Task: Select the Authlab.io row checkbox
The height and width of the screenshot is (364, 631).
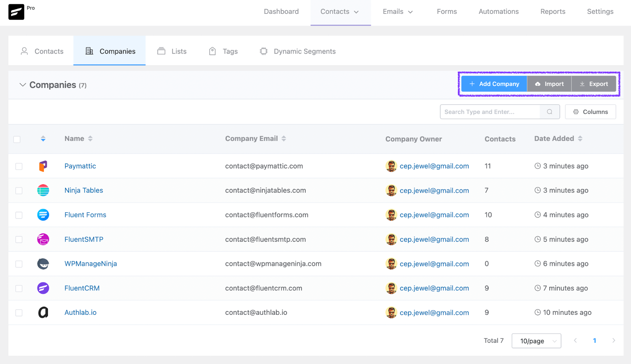Action: [19, 313]
